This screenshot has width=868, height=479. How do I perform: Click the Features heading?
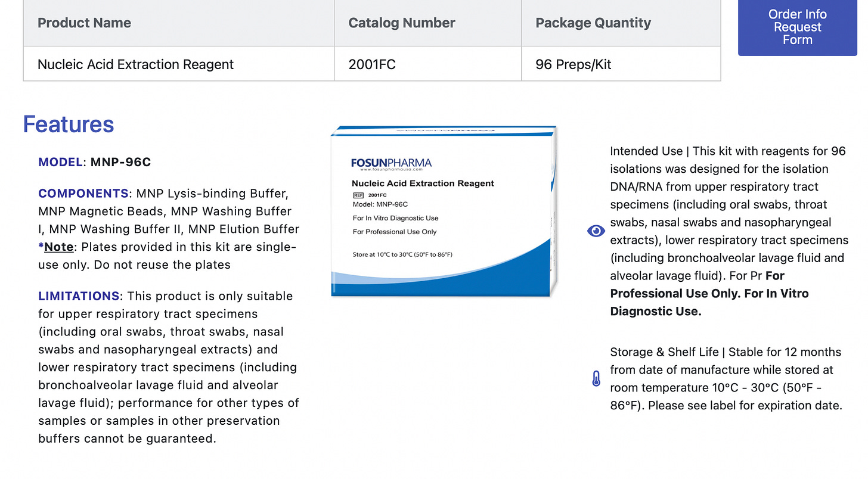pyautogui.click(x=69, y=124)
